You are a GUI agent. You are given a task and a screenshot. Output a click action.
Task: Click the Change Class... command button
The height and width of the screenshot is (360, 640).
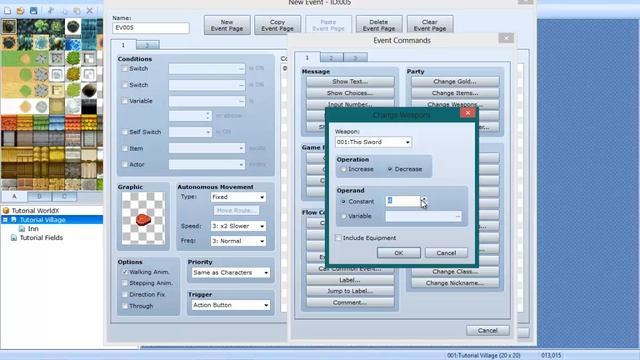[455, 272]
